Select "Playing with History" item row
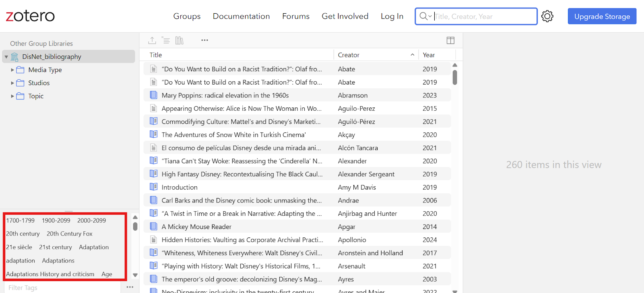The image size is (644, 293). tap(297, 266)
